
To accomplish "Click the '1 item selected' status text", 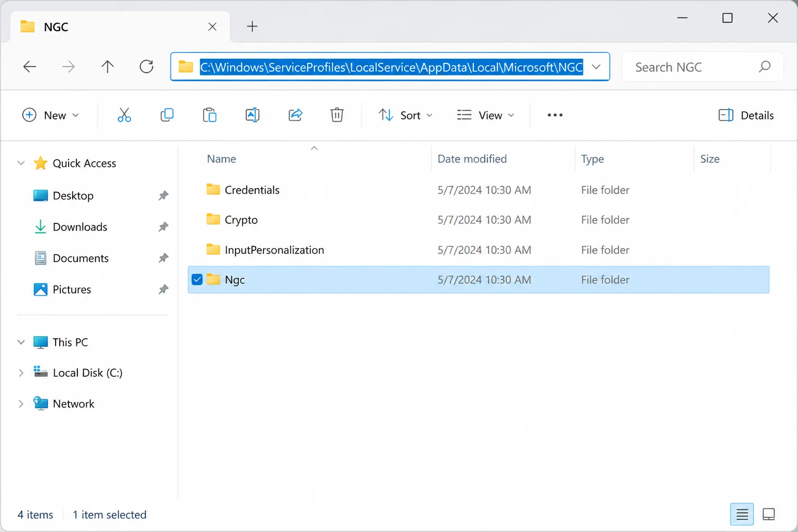I will click(110, 514).
